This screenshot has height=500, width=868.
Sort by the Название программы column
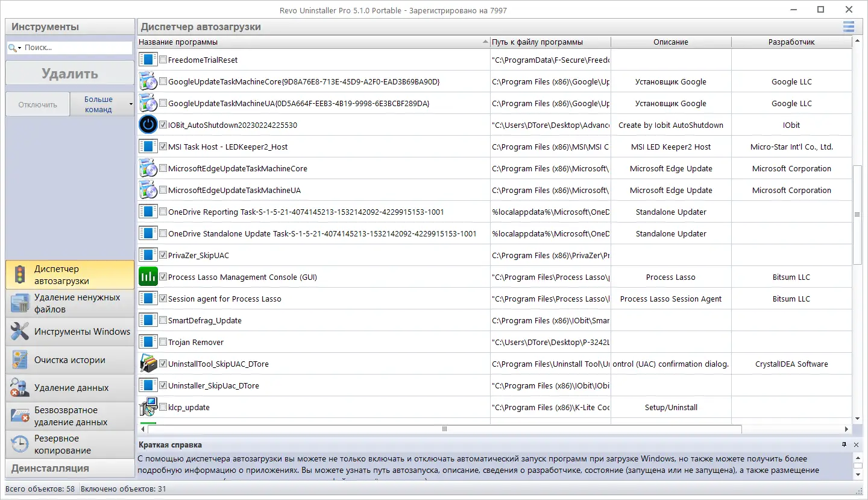(313, 42)
